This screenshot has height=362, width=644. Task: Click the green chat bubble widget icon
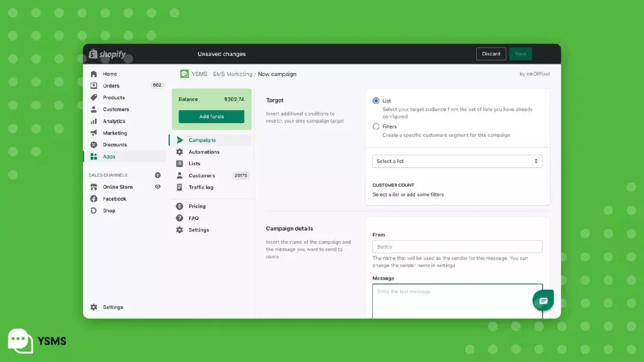543,300
